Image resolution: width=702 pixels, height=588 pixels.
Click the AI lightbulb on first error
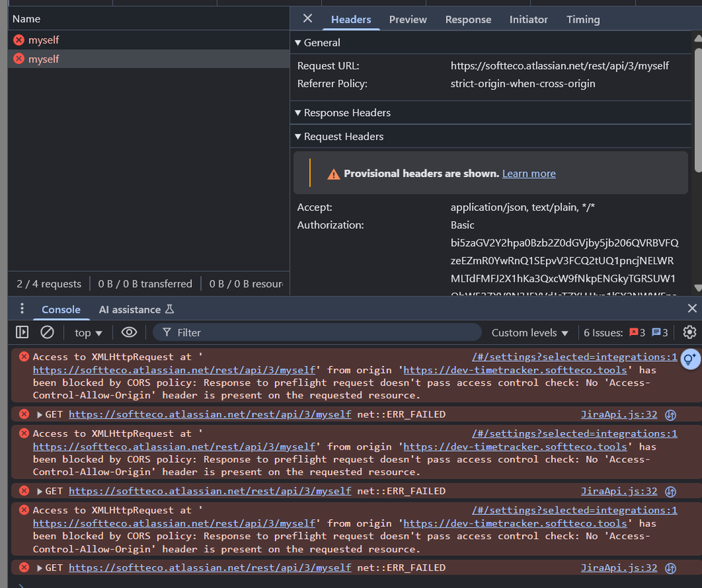pos(689,360)
